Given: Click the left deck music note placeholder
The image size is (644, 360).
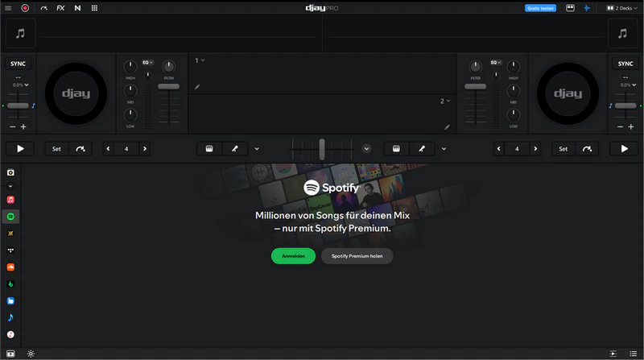Looking at the screenshot, I should point(20,34).
